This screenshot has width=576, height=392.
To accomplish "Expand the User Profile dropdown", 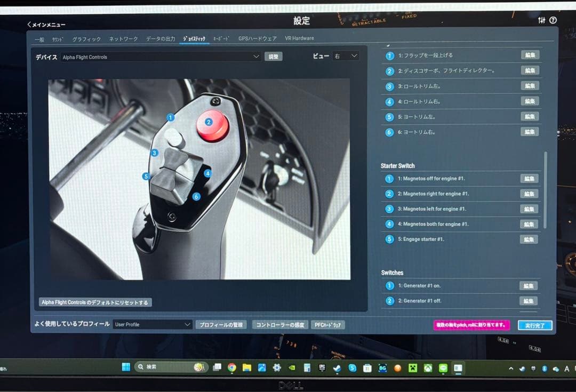I will [x=153, y=324].
